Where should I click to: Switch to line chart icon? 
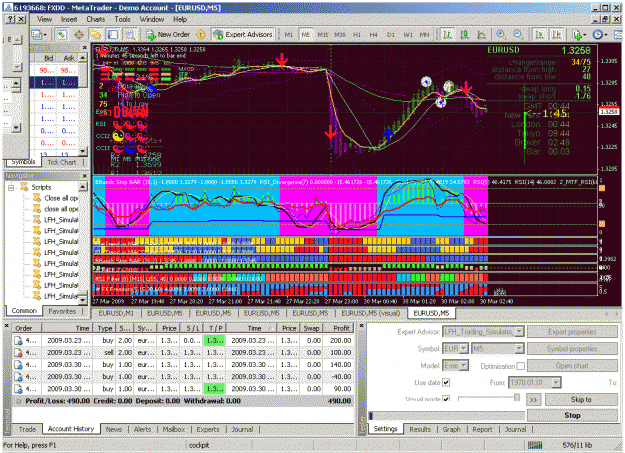coord(482,35)
